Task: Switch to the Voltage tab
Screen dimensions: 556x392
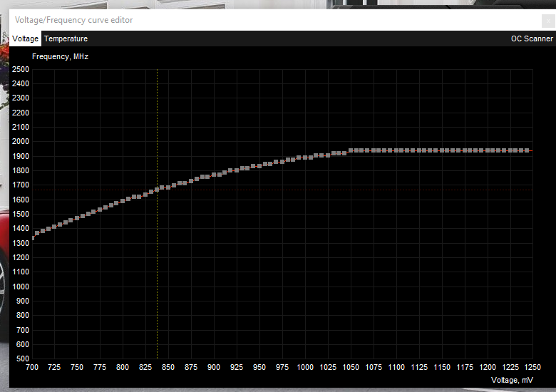Action: [25, 38]
